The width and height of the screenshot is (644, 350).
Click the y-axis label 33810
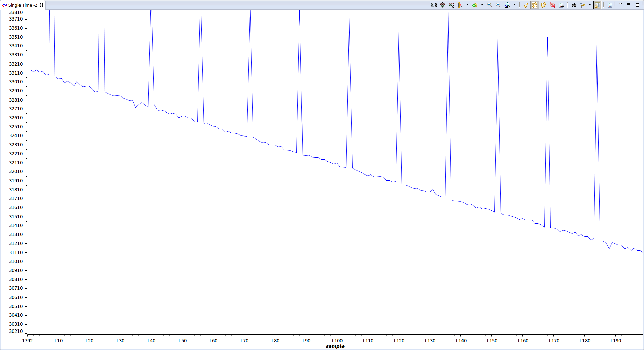[x=16, y=12]
